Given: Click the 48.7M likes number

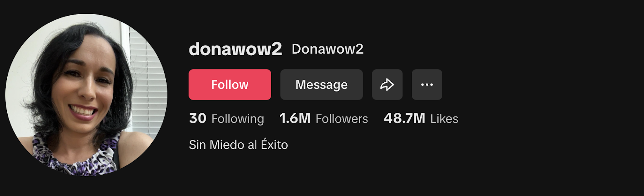Looking at the screenshot, I should point(405,118).
